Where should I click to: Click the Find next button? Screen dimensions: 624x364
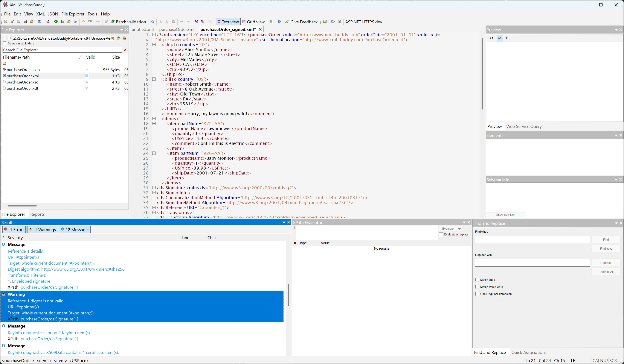pyautogui.click(x=606, y=249)
